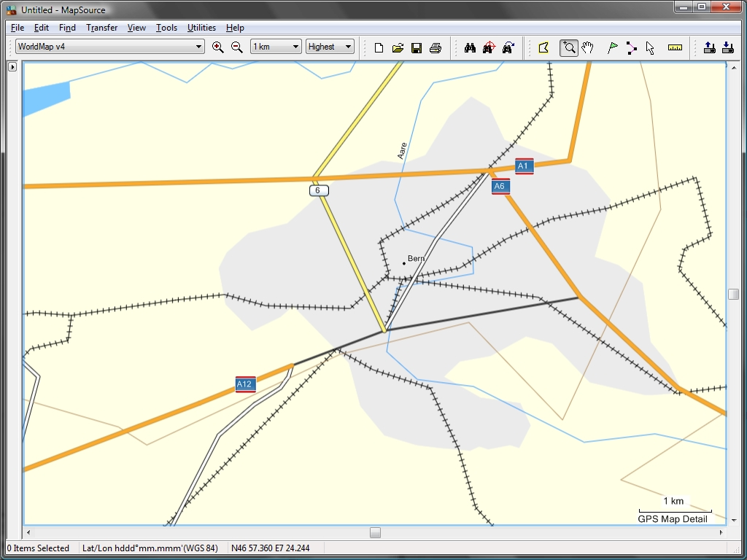Open the Highest detail level dropdown

(330, 47)
